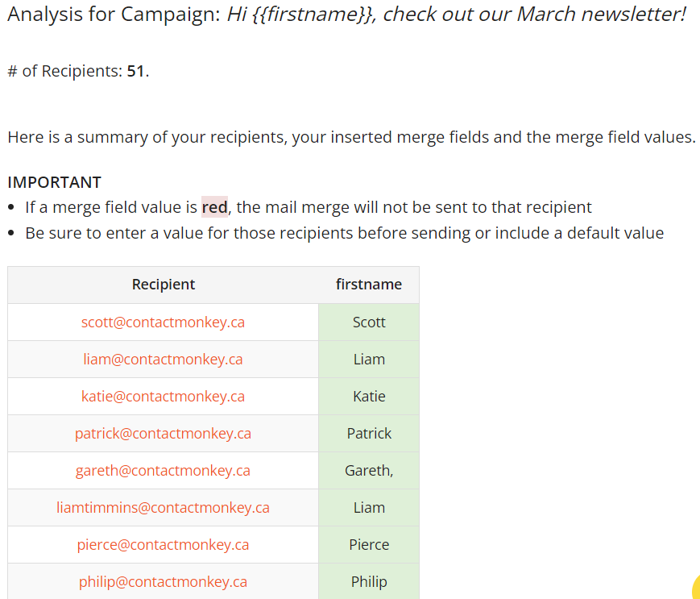Click the italic campaign subject title
700x599 pixels.
(x=456, y=15)
